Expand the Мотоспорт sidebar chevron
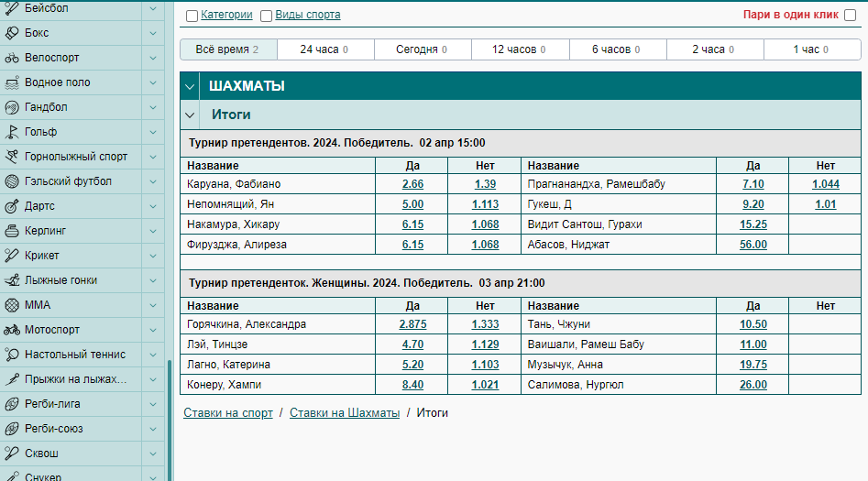The image size is (868, 481). pos(153,330)
